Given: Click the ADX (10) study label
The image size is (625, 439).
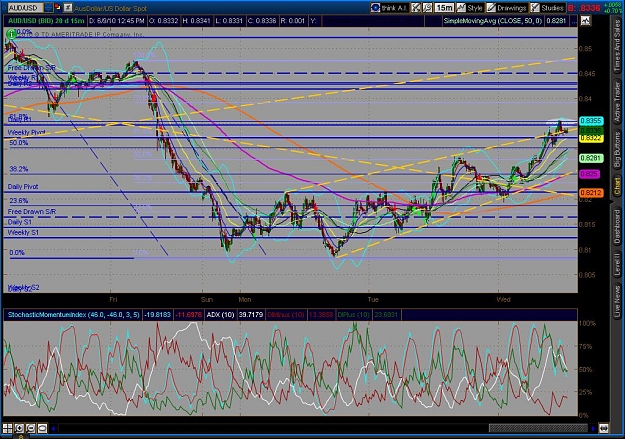Looking at the screenshot, I should tap(220, 315).
